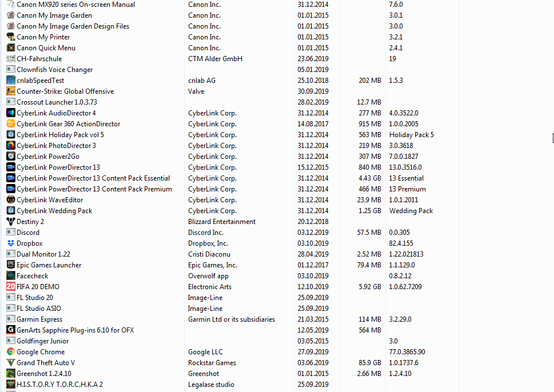Click the GenArts Sapphire Plug-ins icon
The image size is (554, 392).
11,330
